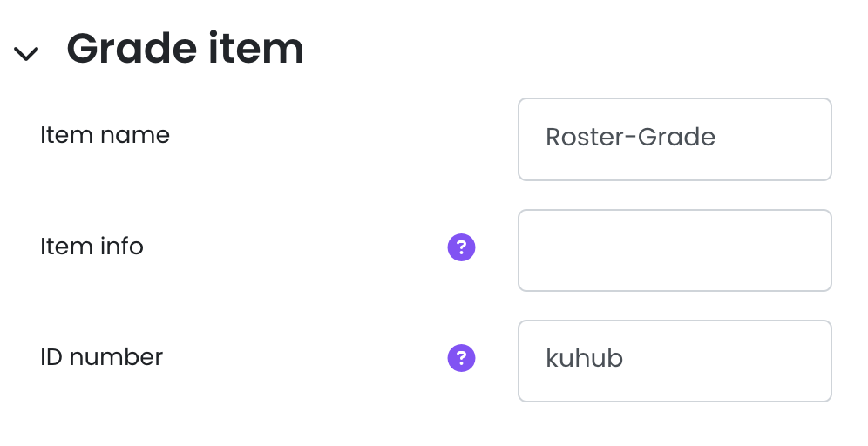Screen dimensions: 868x446
Task: Click the Item info label
Action: point(92,247)
